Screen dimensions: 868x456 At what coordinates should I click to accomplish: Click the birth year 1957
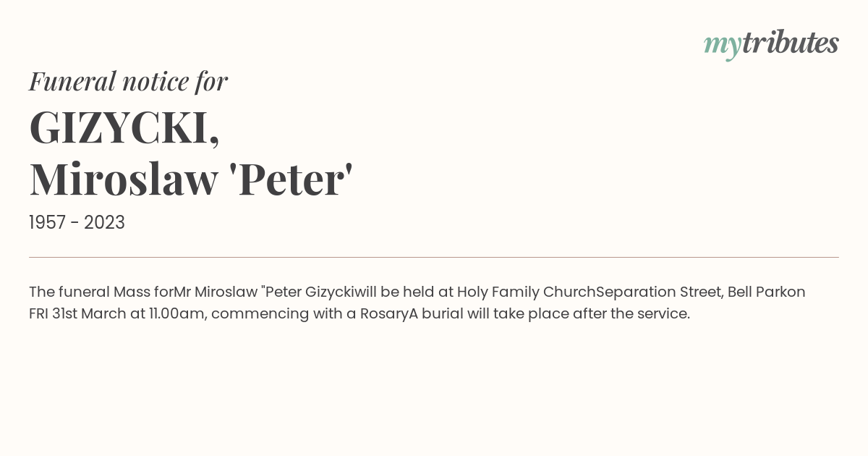pyautogui.click(x=48, y=223)
